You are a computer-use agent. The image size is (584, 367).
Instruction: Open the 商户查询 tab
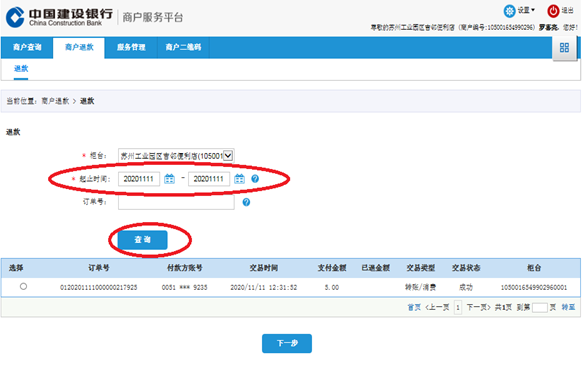pyautogui.click(x=27, y=47)
